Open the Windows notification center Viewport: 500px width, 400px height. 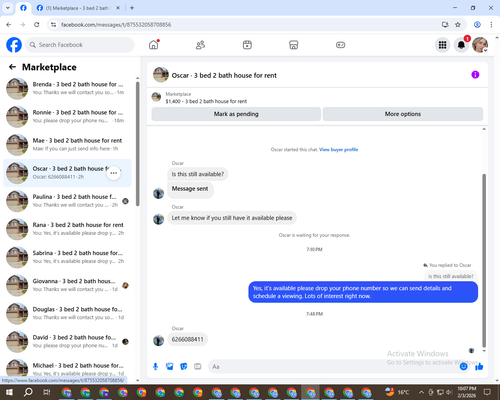487,392
